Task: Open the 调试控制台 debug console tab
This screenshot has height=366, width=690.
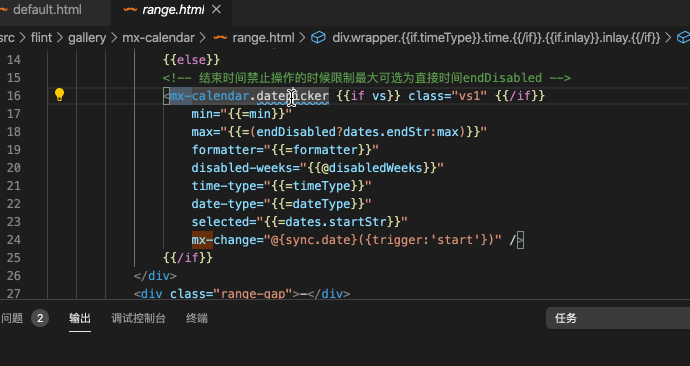Action: point(138,318)
